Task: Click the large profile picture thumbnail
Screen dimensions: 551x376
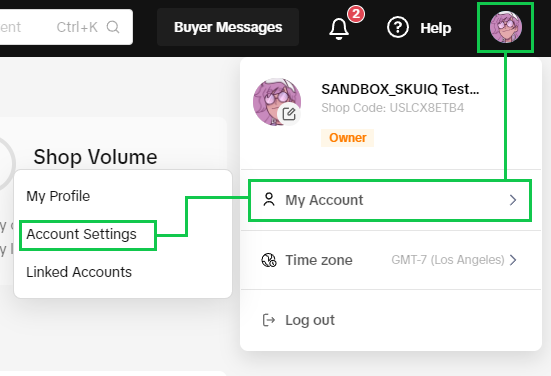Action: [x=277, y=102]
